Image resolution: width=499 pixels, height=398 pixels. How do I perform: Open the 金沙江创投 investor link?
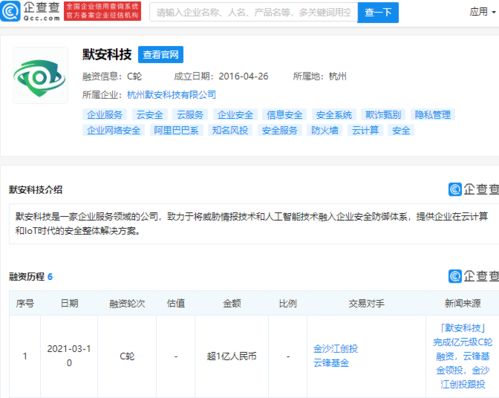coord(336,349)
